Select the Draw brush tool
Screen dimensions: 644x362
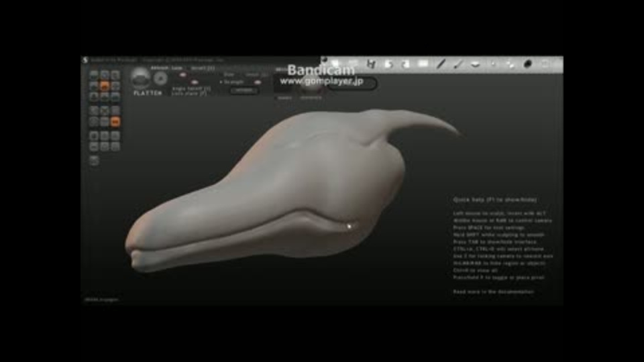coord(94,86)
